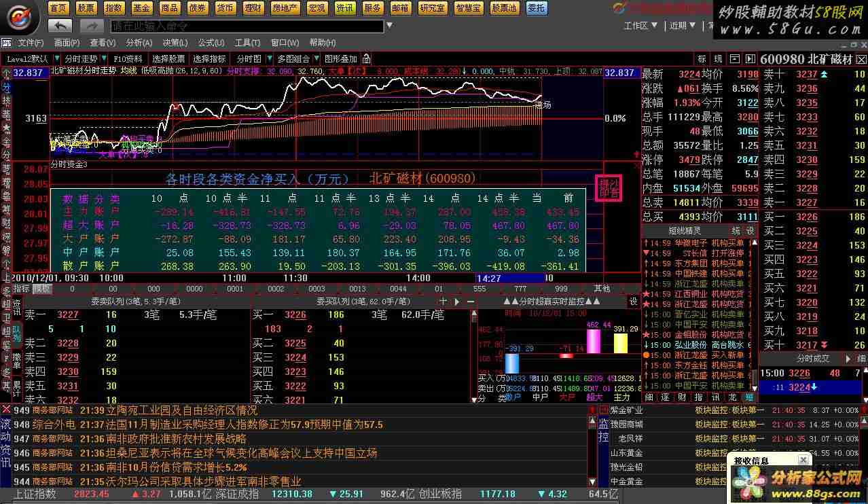Image resolution: width=868 pixels, height=504 pixels.
Task: Click the play arrow in 委买队列 header
Action: pyautogui.click(x=456, y=301)
